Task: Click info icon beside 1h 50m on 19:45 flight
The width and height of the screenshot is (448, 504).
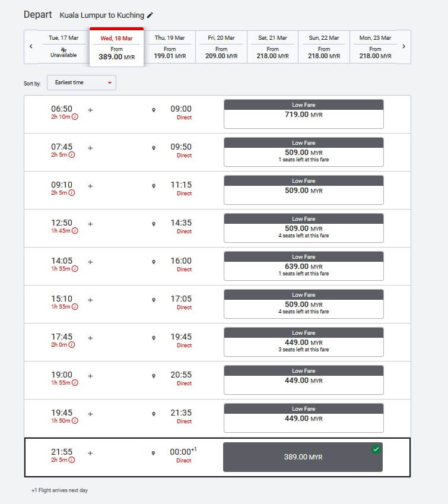Action: pos(75,420)
